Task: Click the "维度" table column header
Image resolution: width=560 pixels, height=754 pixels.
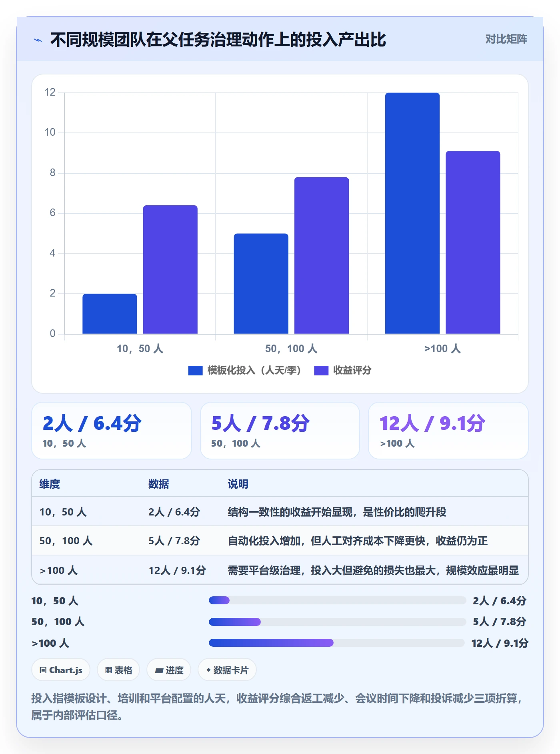Action: point(50,484)
